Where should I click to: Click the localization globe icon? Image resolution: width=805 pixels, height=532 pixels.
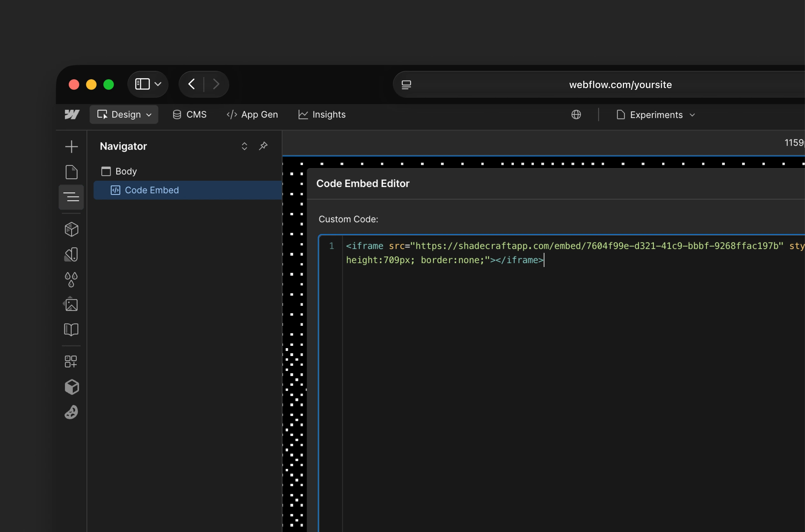point(576,115)
